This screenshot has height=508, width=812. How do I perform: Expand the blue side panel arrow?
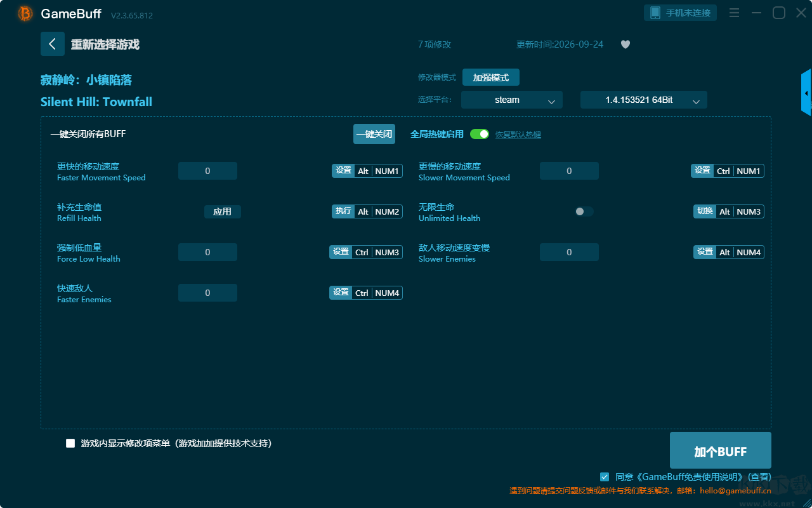click(806, 93)
